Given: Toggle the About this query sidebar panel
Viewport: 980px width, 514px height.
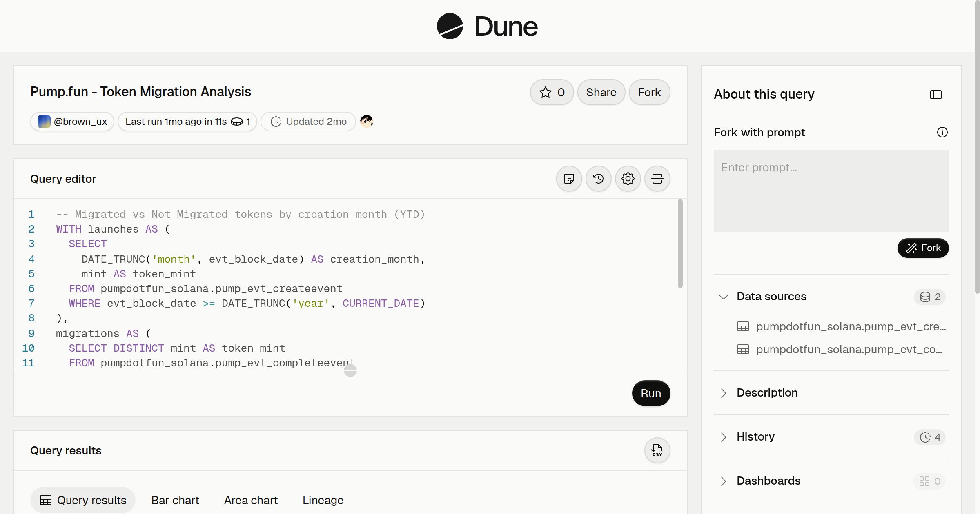Looking at the screenshot, I should pyautogui.click(x=935, y=95).
